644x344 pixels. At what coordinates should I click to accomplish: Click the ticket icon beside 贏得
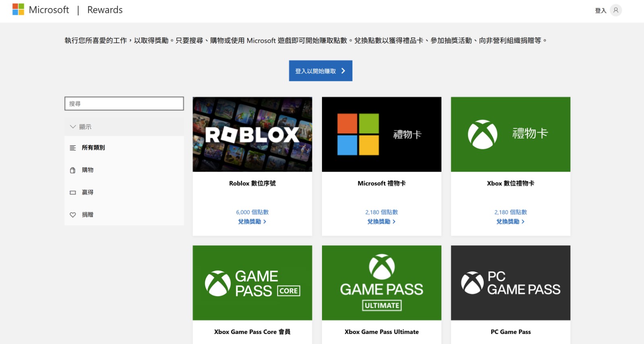73,193
